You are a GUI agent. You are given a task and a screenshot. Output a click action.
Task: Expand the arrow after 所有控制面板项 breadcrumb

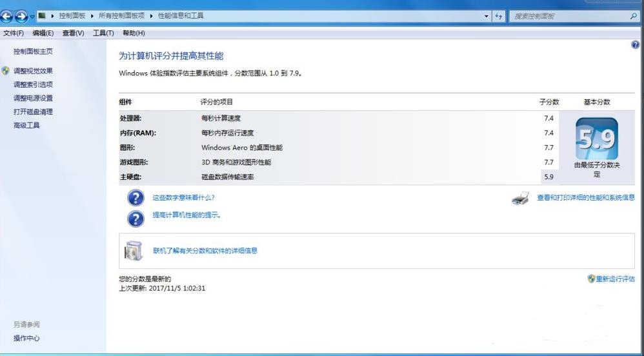151,15
